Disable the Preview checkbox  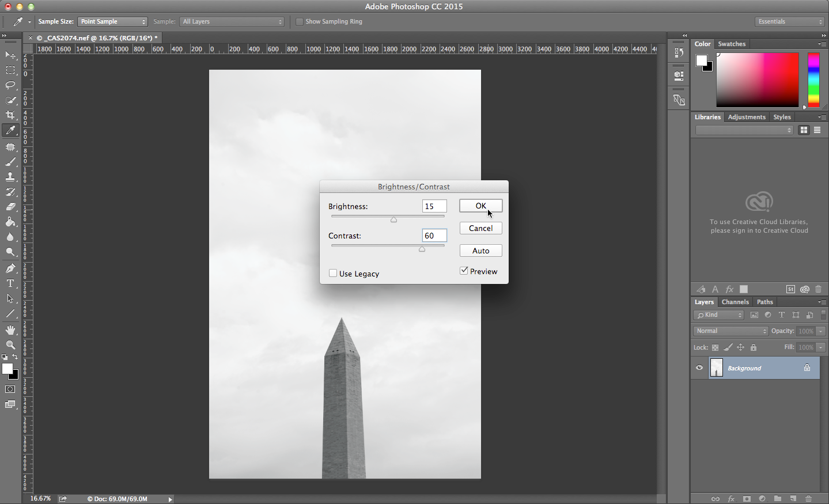(x=464, y=270)
